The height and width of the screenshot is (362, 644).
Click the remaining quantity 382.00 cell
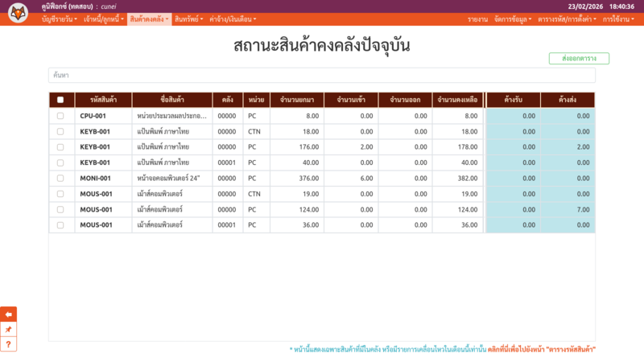tap(457, 178)
